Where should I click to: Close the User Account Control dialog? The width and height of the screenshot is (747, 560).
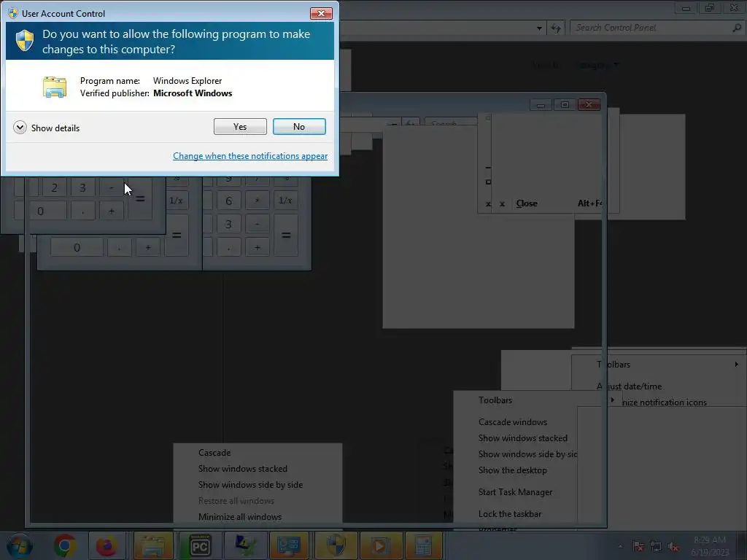321,13
